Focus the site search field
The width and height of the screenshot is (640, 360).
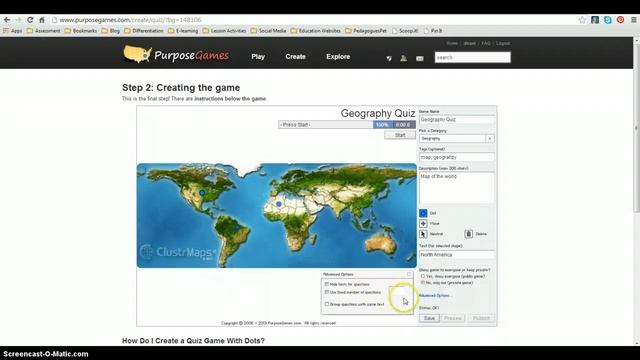[x=473, y=57]
